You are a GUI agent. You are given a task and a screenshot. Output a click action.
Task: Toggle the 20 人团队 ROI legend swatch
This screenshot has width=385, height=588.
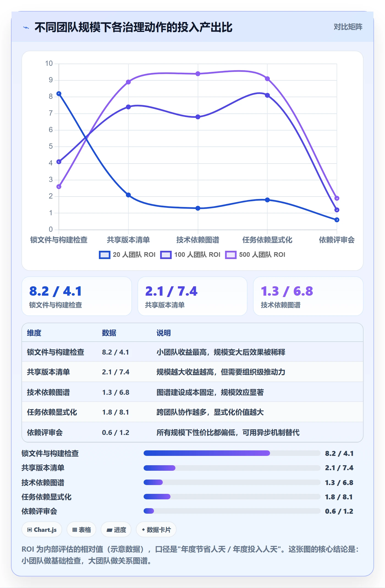[105, 255]
